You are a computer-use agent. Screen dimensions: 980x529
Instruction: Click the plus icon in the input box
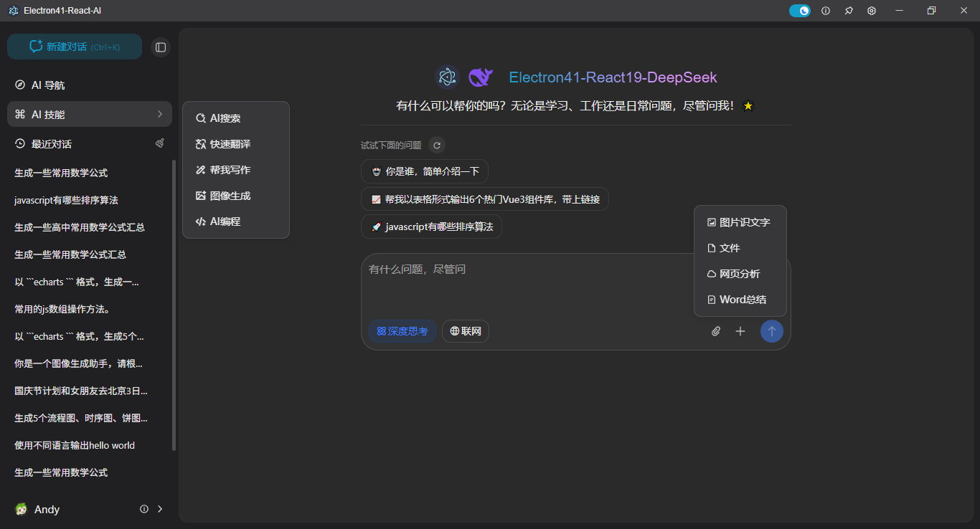tap(740, 331)
